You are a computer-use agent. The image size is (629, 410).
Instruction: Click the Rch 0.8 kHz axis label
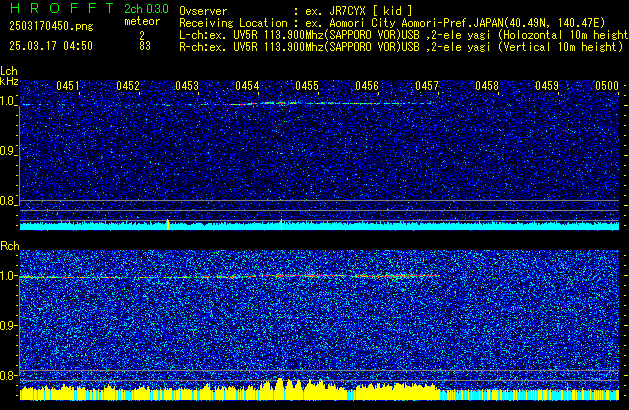pyautogui.click(x=9, y=375)
